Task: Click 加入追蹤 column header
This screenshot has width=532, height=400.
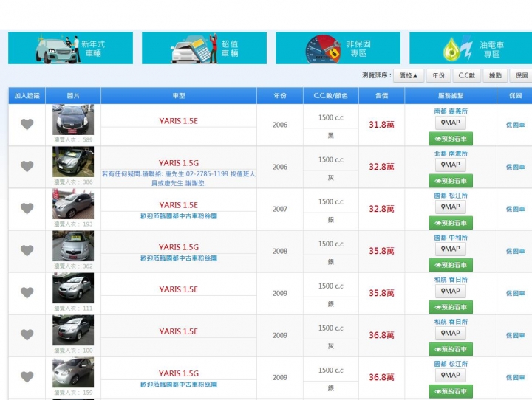Action: click(27, 96)
